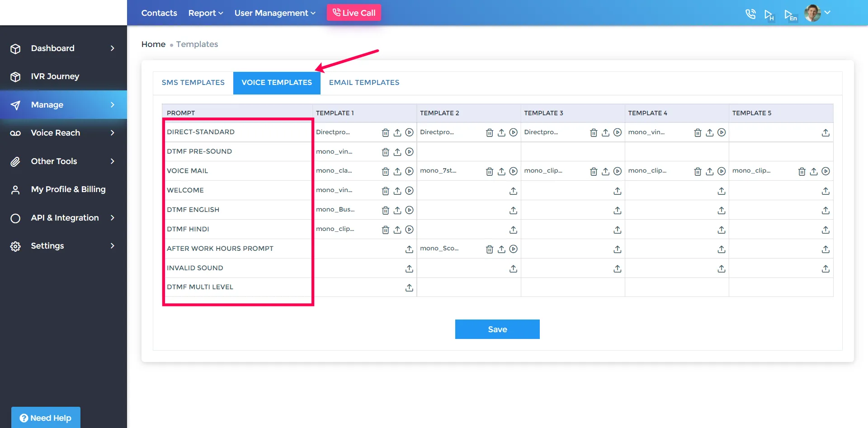Play VOICE MAIL Template 5 audio

pyautogui.click(x=826, y=171)
